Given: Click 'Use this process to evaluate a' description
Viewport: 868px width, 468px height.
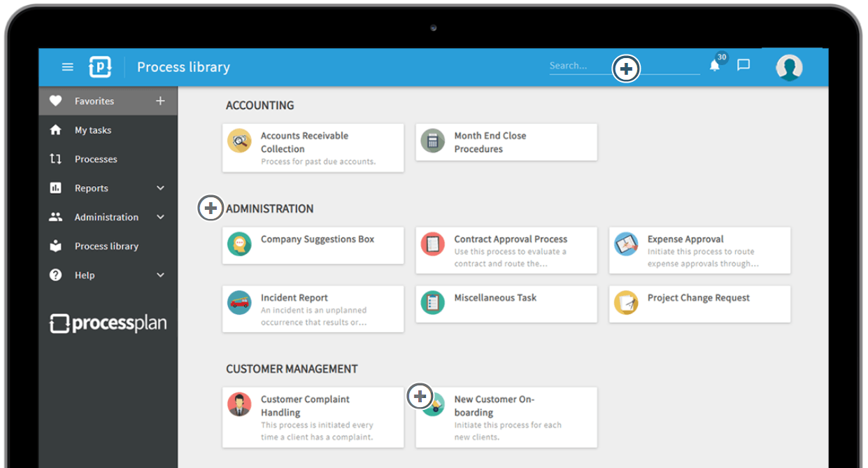Looking at the screenshot, I should (511, 251).
